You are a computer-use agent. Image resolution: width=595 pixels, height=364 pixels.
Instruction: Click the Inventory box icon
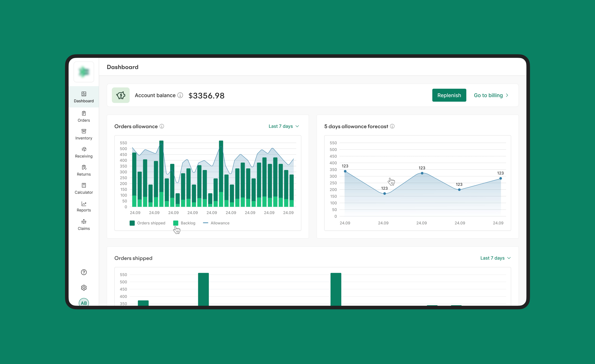click(x=84, y=131)
